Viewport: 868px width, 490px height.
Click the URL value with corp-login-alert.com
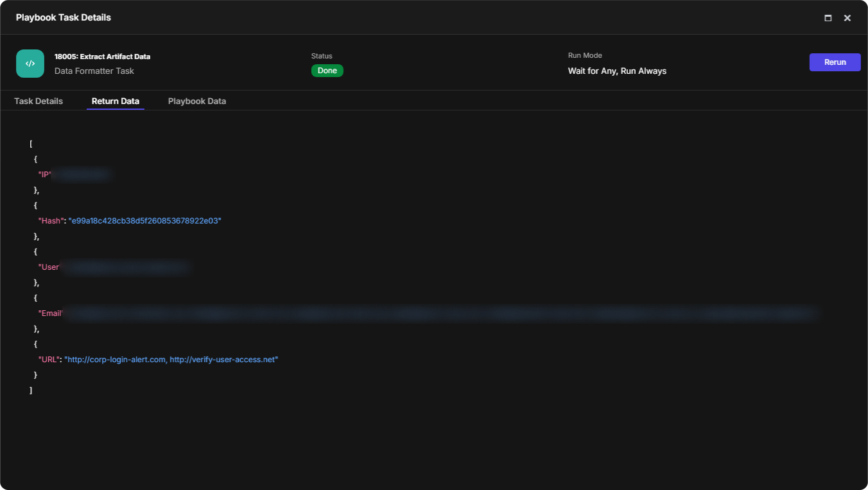click(171, 360)
